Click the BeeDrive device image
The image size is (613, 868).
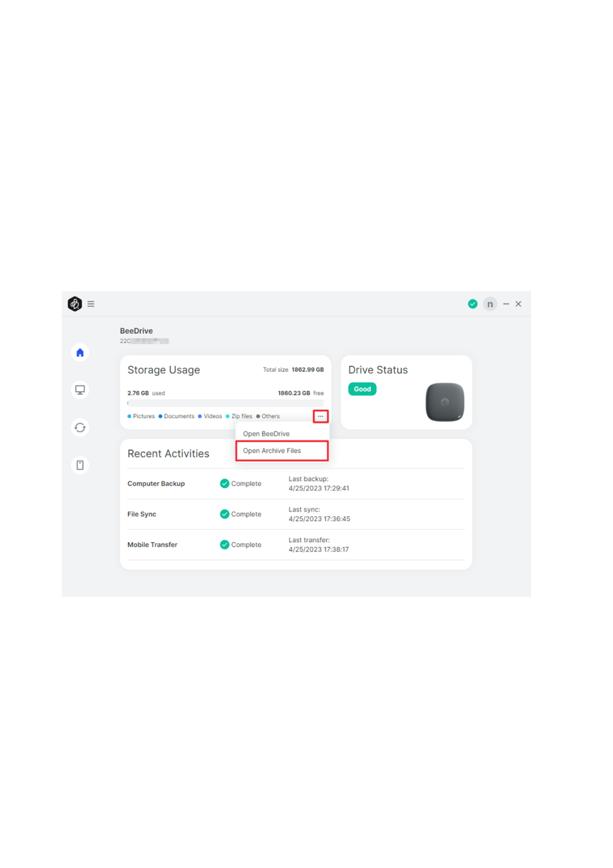[x=445, y=402]
